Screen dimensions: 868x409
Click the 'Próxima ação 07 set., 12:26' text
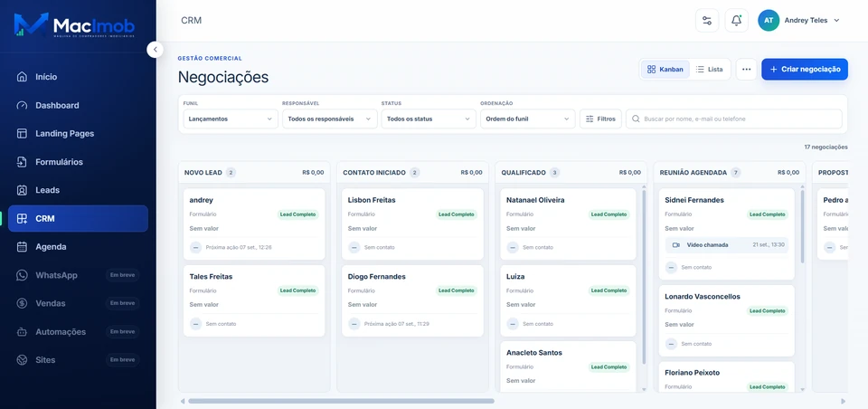click(239, 247)
